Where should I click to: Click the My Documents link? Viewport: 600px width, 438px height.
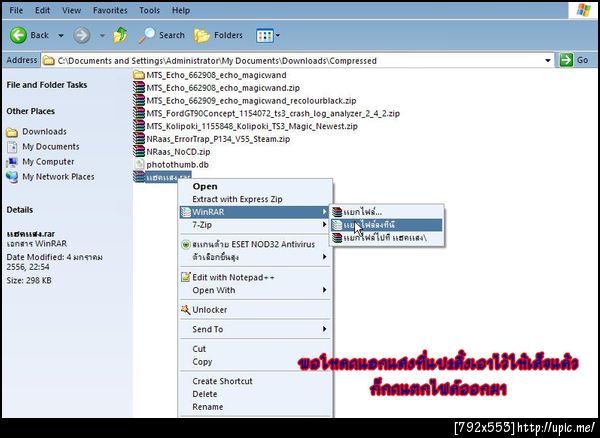click(x=51, y=147)
